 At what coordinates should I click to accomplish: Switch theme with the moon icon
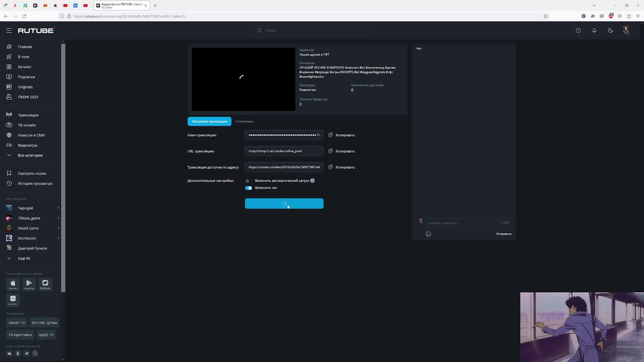point(610,31)
